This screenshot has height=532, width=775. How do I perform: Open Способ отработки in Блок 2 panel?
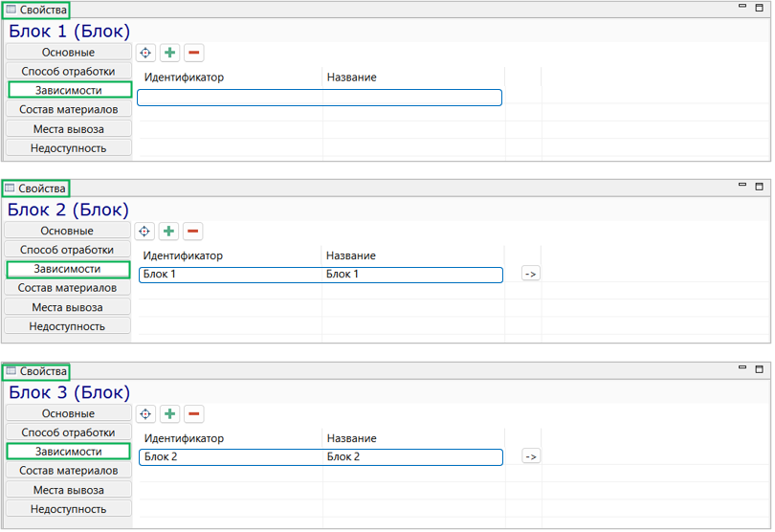[x=67, y=250]
